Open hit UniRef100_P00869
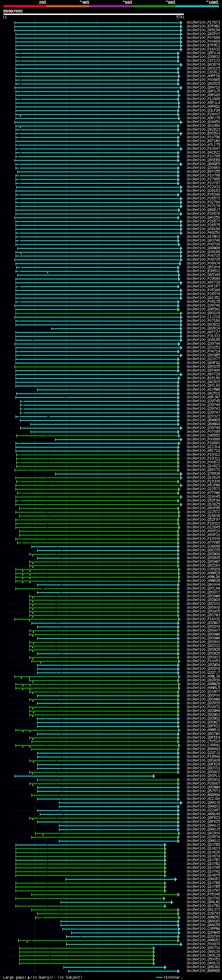Screen dimensions: 222x980 pyautogui.click(x=203, y=41)
